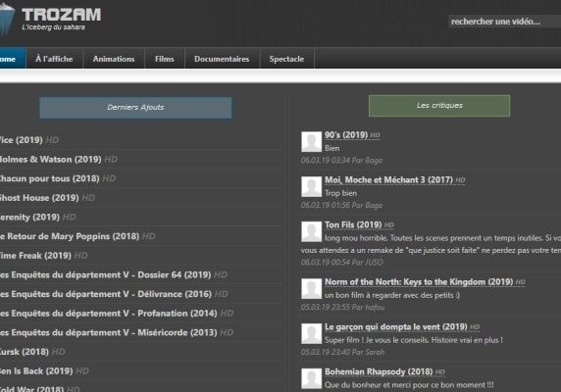561x392 pixels.
Task: Click the avatar beside 90's (2019) review
Action: [311, 141]
